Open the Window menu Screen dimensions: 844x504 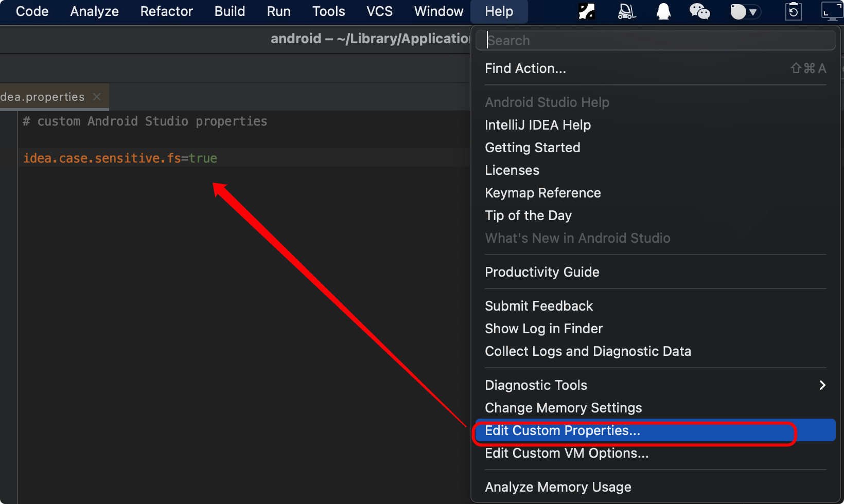click(438, 11)
